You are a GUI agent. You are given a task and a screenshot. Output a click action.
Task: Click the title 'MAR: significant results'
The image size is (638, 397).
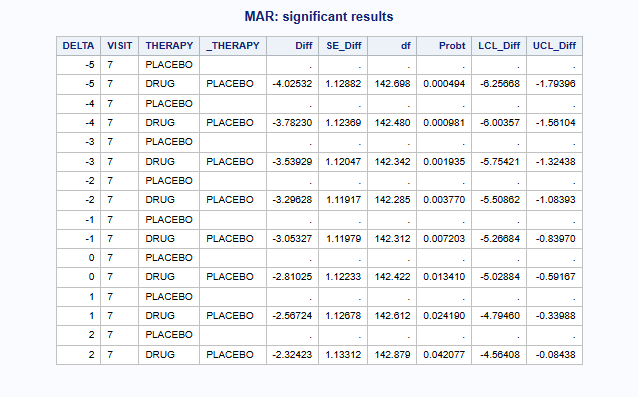pos(319,17)
